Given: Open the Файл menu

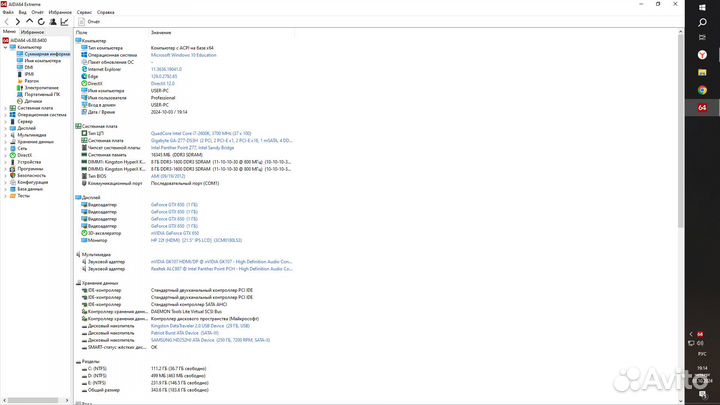Looking at the screenshot, I should click(x=8, y=12).
